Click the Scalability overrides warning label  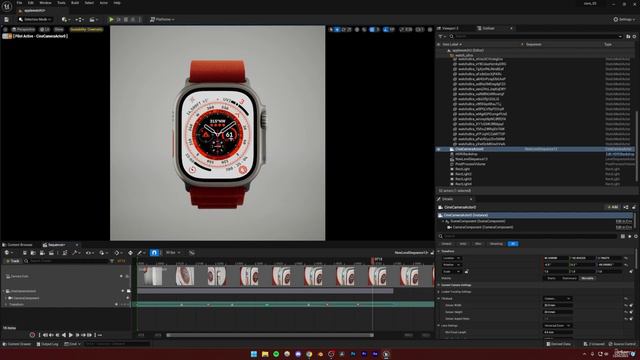pos(86,29)
